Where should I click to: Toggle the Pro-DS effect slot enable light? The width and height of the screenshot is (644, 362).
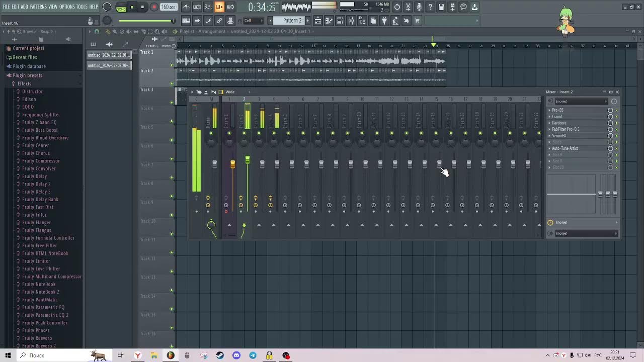616,110
